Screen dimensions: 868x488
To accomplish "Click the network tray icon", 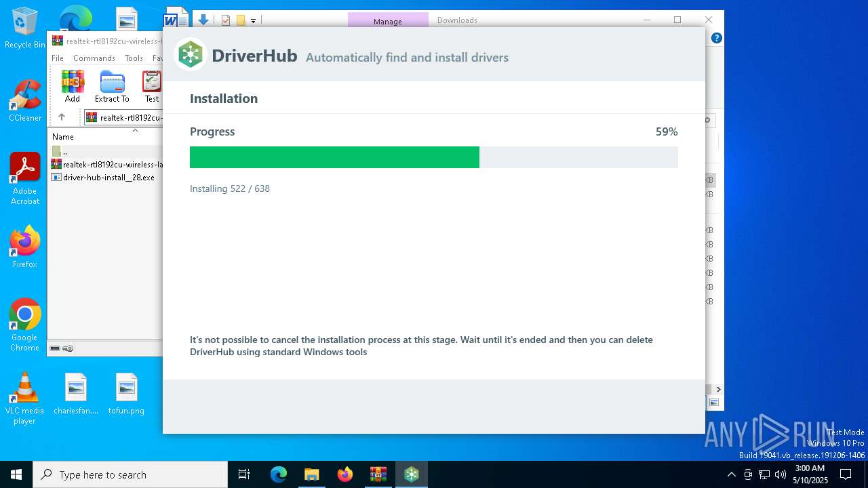I will click(x=764, y=474).
